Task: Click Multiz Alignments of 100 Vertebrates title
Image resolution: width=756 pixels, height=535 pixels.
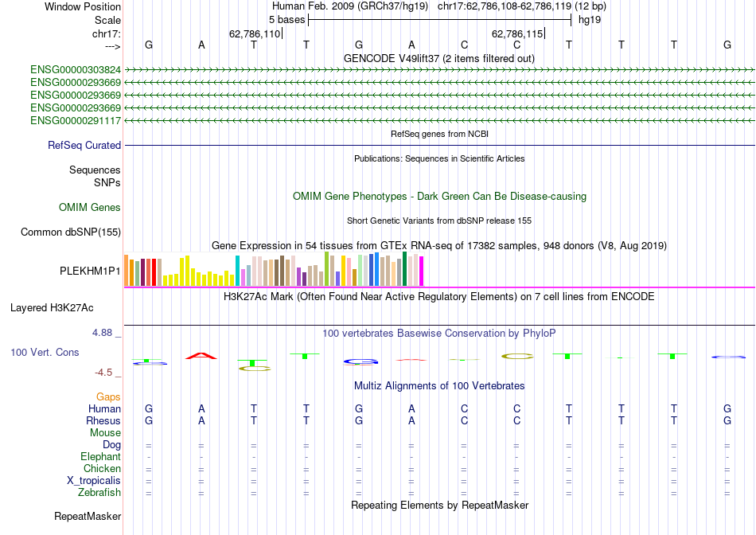Action: pos(439,386)
